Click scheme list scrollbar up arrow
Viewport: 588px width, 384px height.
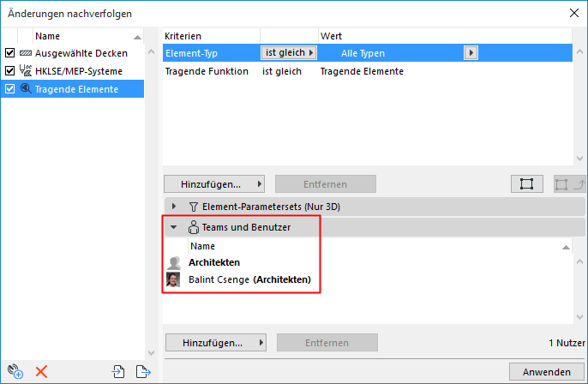151,51
